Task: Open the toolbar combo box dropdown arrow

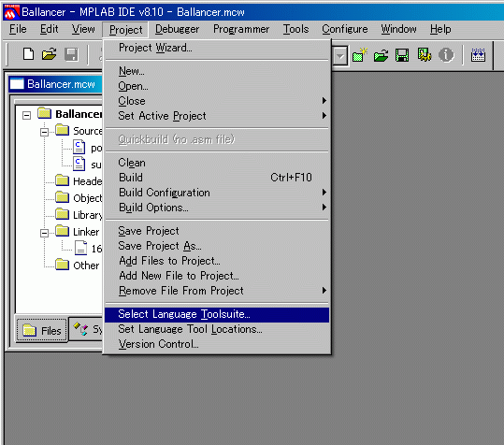Action: 340,56
